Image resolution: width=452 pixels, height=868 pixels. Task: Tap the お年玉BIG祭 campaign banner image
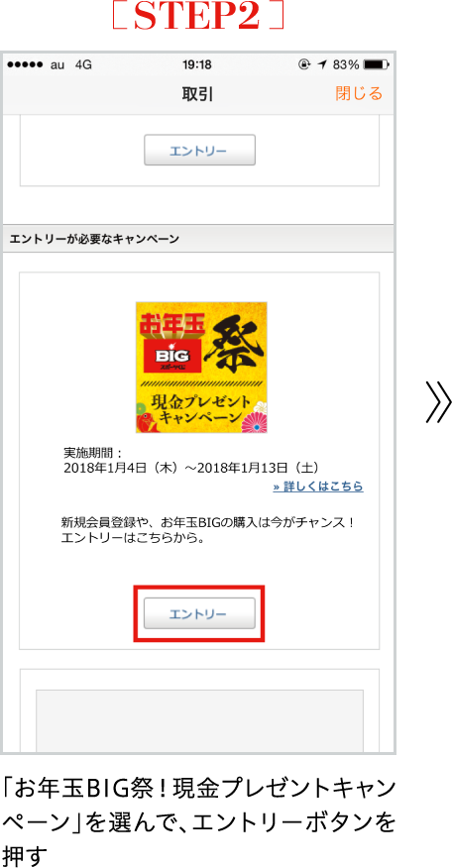[201, 367]
